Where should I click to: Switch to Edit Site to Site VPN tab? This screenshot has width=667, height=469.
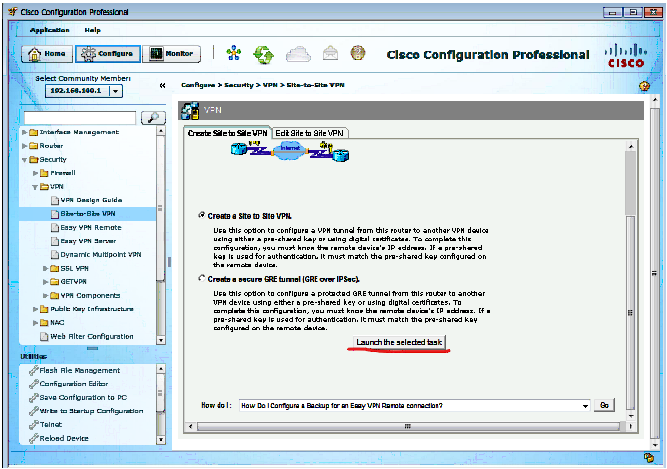coord(309,133)
